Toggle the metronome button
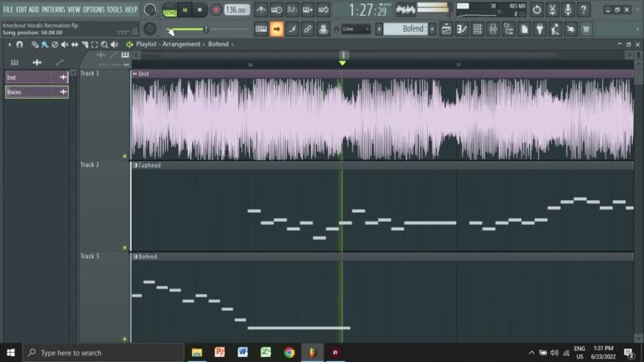This screenshot has height=362, width=644. pyautogui.click(x=261, y=9)
